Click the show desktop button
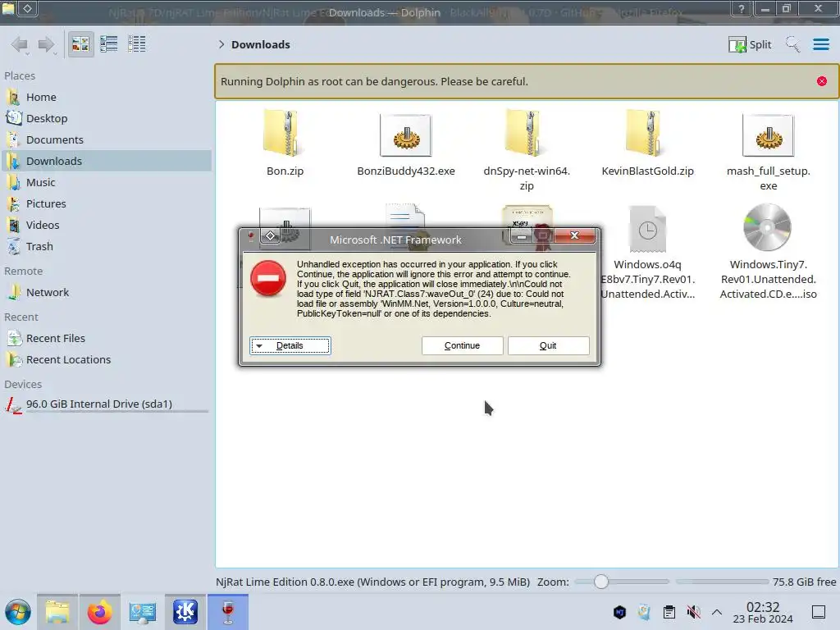 (819, 612)
